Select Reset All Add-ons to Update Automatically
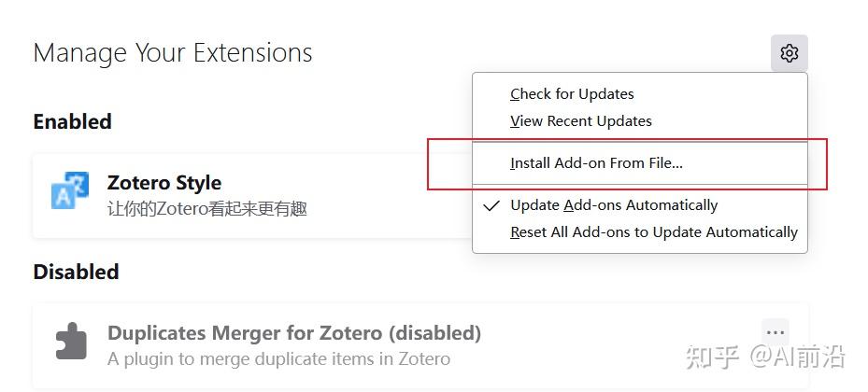 [x=653, y=232]
